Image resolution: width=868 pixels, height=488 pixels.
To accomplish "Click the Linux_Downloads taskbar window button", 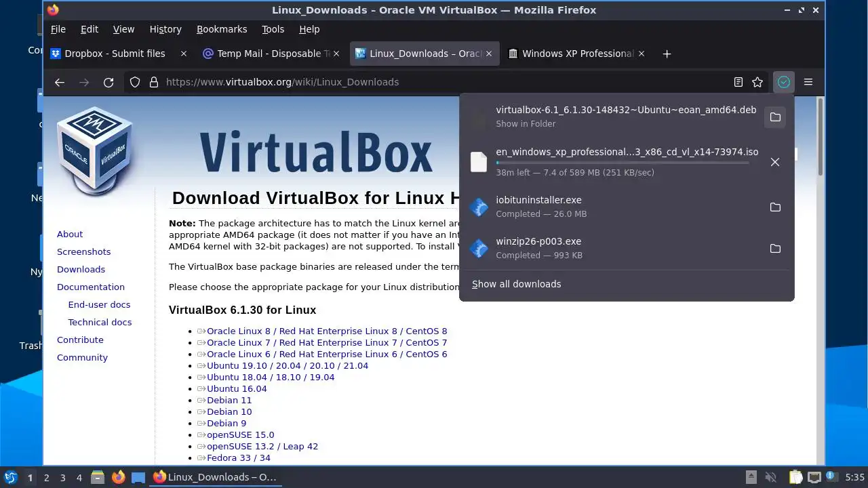I will pyautogui.click(x=216, y=477).
